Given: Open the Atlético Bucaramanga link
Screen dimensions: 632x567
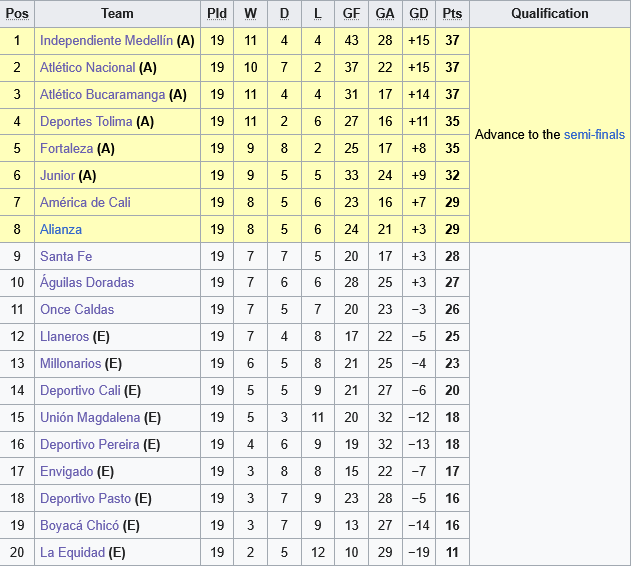Looking at the screenshot, I should (102, 95).
